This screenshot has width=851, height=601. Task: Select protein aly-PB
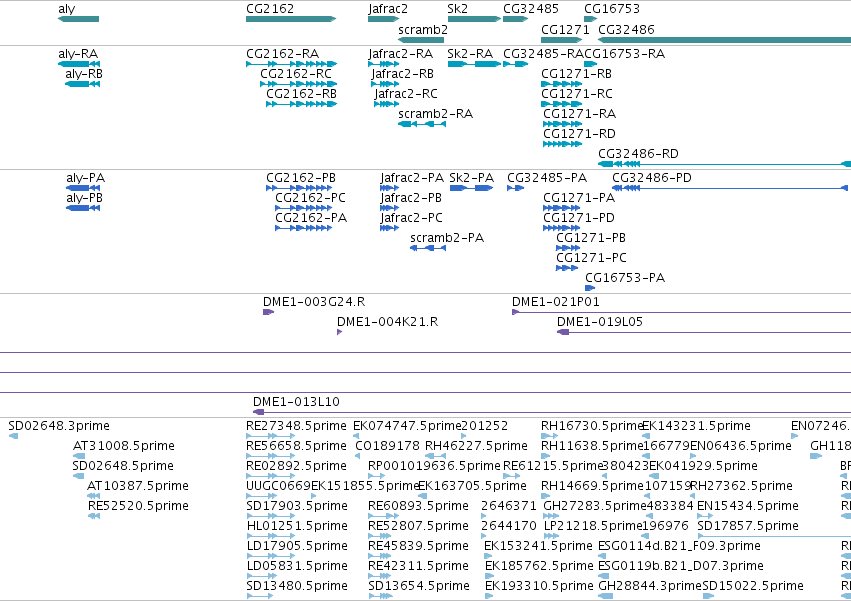click(x=84, y=198)
